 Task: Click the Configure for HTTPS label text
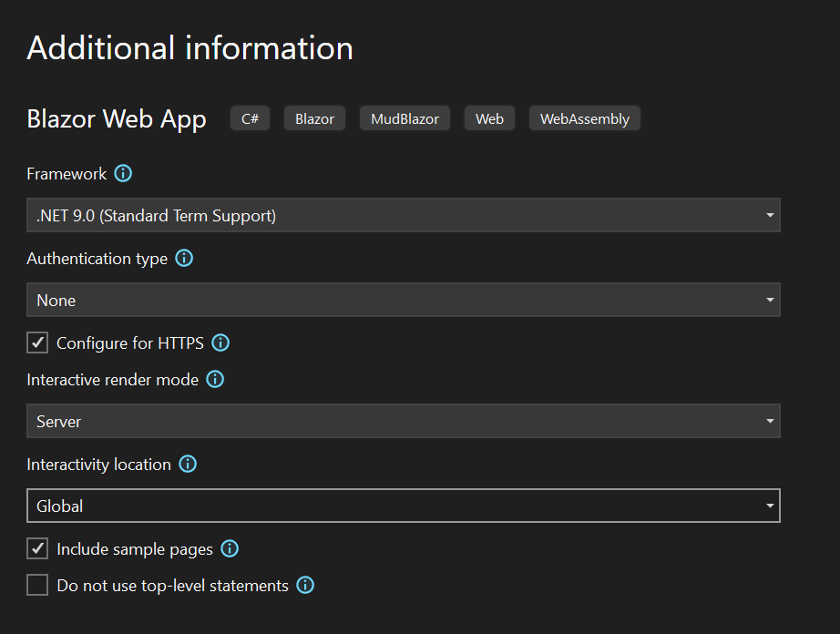pos(130,343)
